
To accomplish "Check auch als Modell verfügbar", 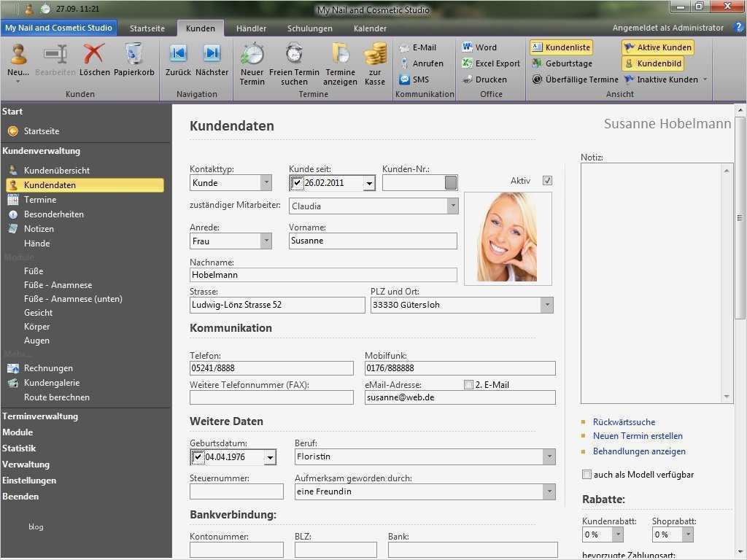I will 587,474.
